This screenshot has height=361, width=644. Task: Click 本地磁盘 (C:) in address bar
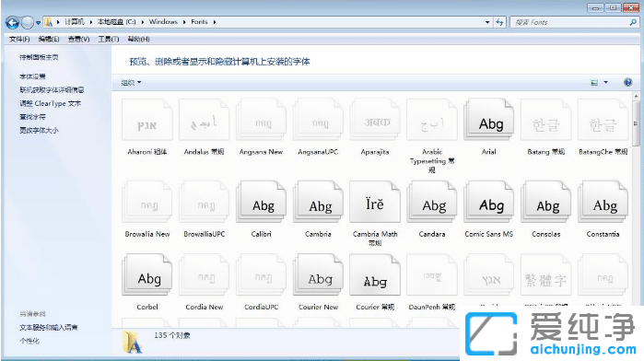(x=116, y=22)
